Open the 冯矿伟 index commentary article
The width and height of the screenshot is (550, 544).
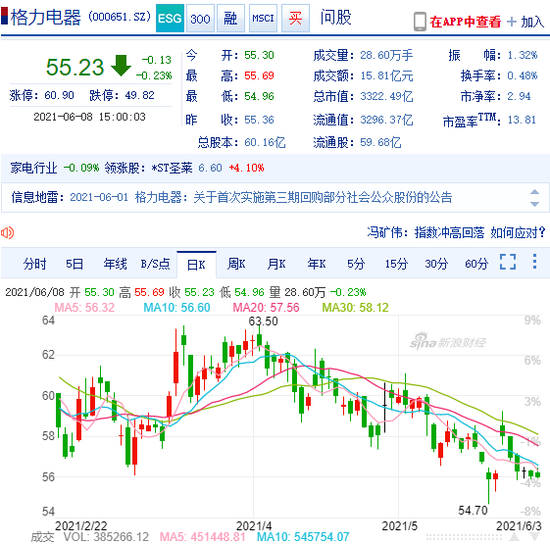click(x=456, y=232)
